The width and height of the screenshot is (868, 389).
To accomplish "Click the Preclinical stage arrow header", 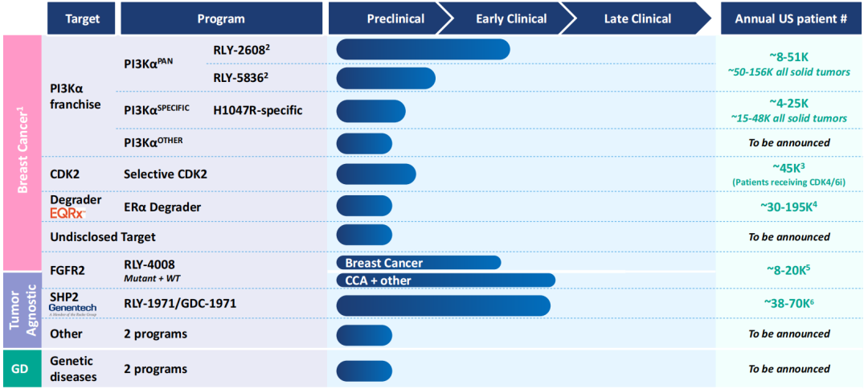I will point(395,18).
